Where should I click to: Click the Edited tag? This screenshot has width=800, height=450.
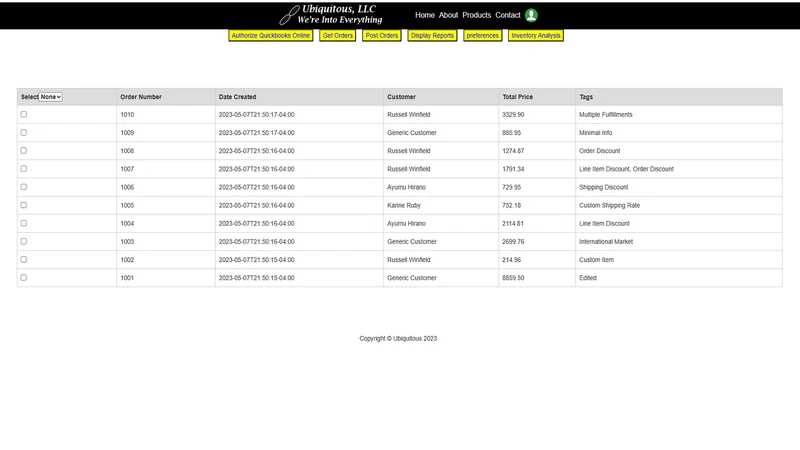pos(588,278)
